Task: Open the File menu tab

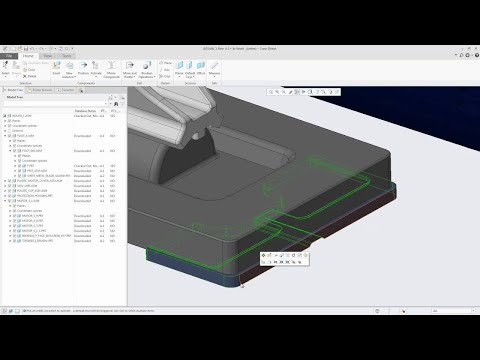Action: 9,56
